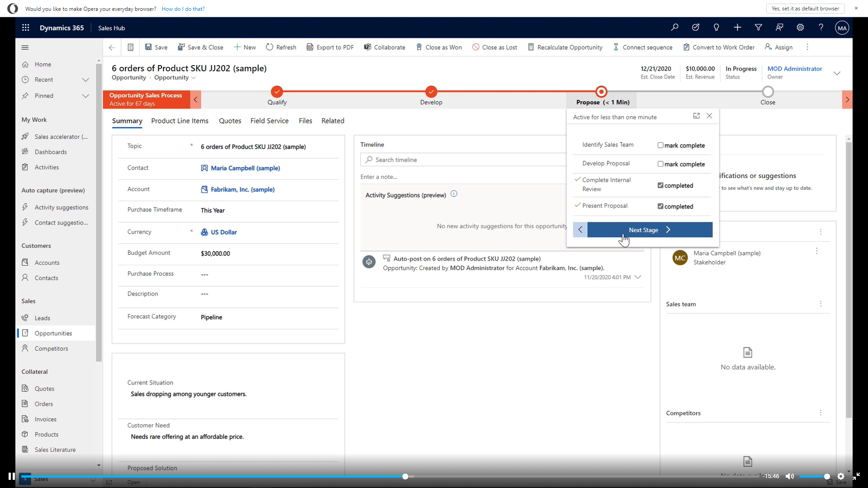Uncheck Complete Internal Review completed

(660, 185)
